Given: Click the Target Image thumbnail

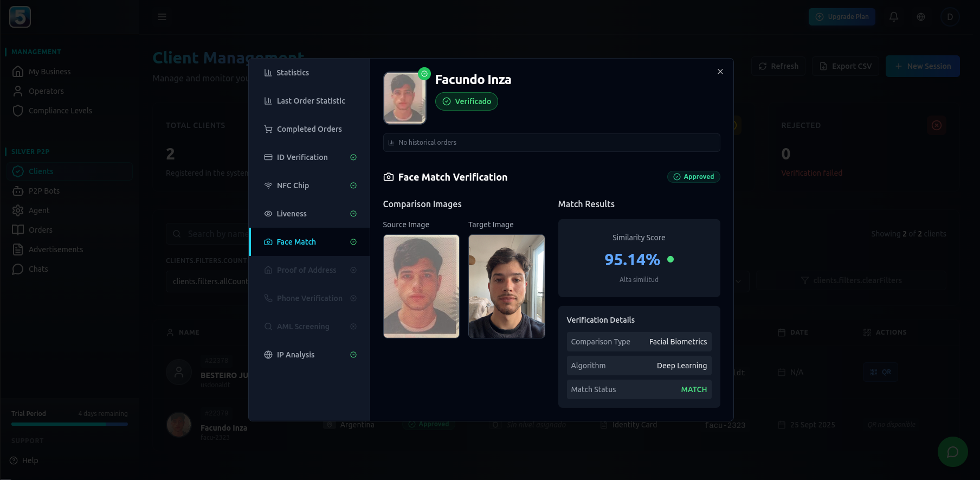Looking at the screenshot, I should pos(506,286).
